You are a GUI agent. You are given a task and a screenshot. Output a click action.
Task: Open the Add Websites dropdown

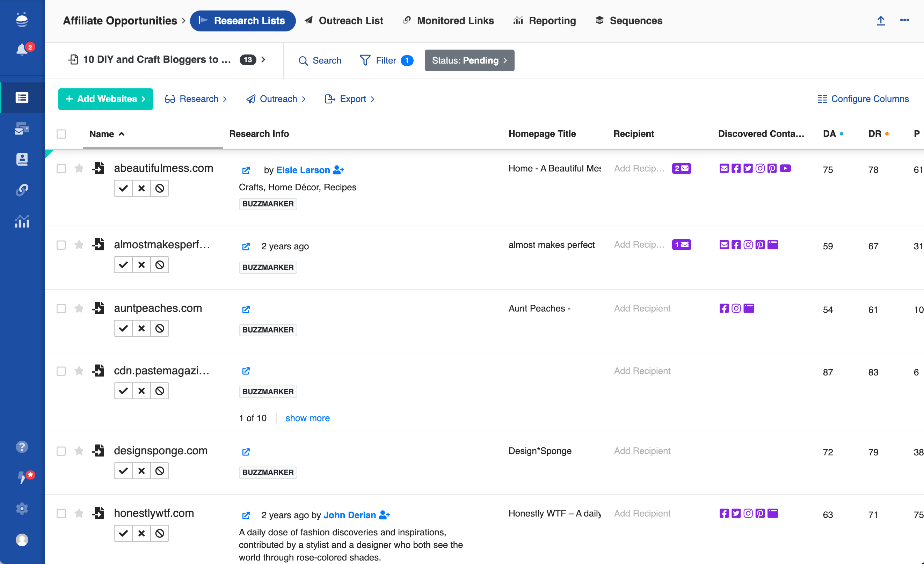[106, 99]
